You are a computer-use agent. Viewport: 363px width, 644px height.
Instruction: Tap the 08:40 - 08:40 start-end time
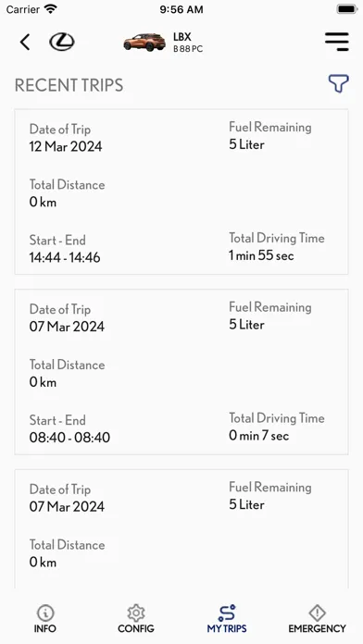69,438
